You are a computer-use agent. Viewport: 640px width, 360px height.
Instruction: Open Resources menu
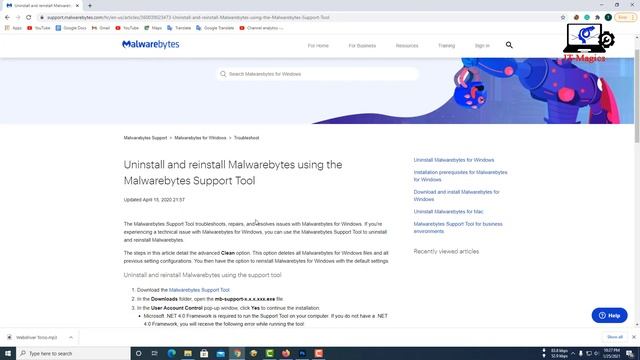[x=407, y=46]
